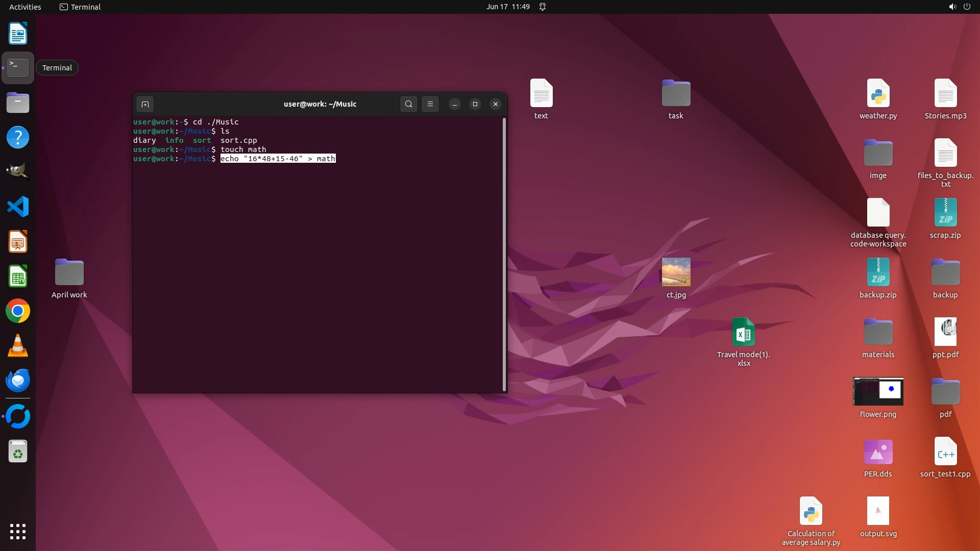The height and width of the screenshot is (551, 980).
Task: Open the Trash from dock
Action: [18, 452]
